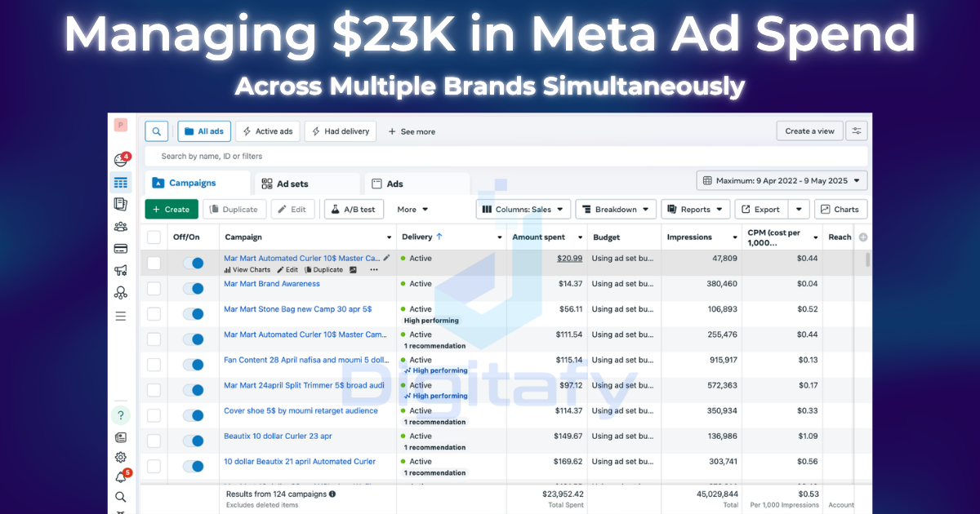Open the news updates icon in sidebar

coord(121,438)
